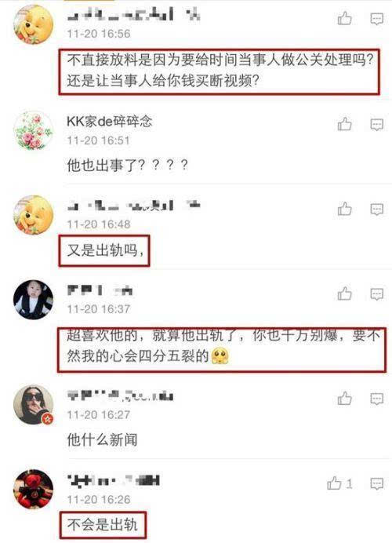Open the flower avatar of KK家de碎碎念
Screen dimensions: 392x543
(x=33, y=130)
